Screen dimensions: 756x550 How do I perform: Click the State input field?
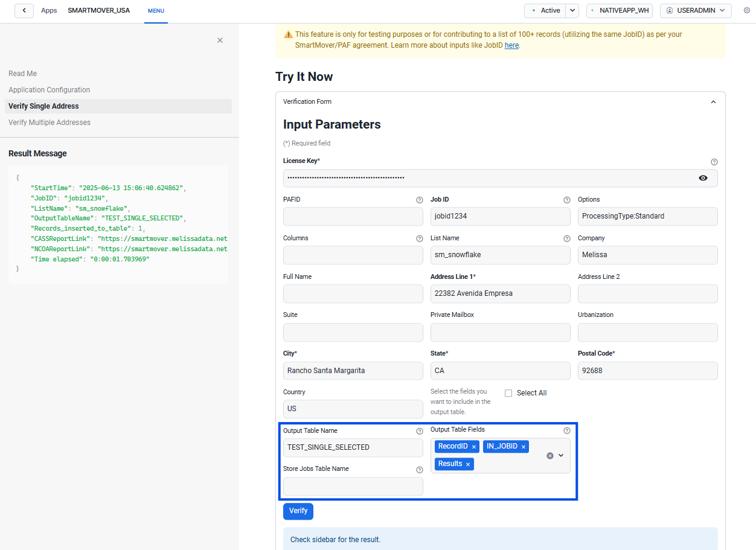point(501,371)
